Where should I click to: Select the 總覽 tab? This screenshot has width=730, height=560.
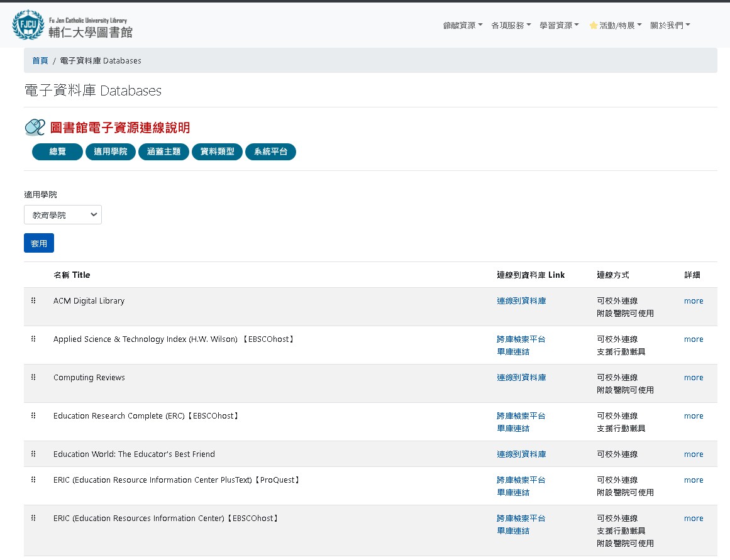(57, 151)
